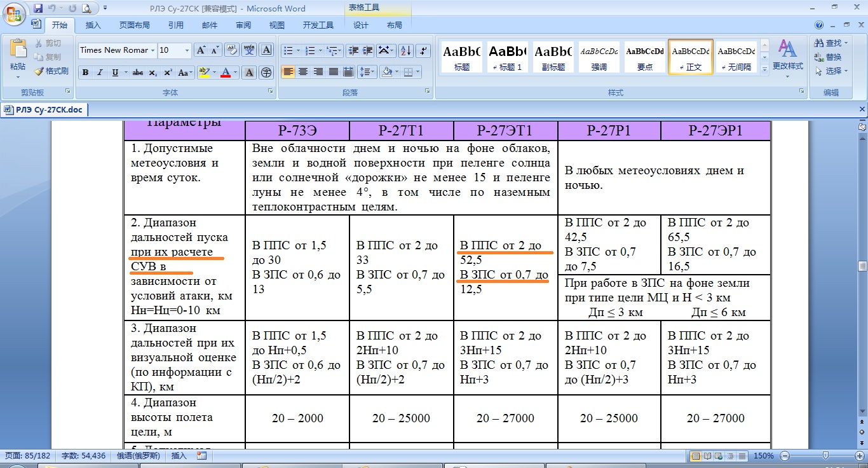Viewport: 868px width, 468px height.
Task: Show or hide paragraph marks
Action: tap(424, 50)
